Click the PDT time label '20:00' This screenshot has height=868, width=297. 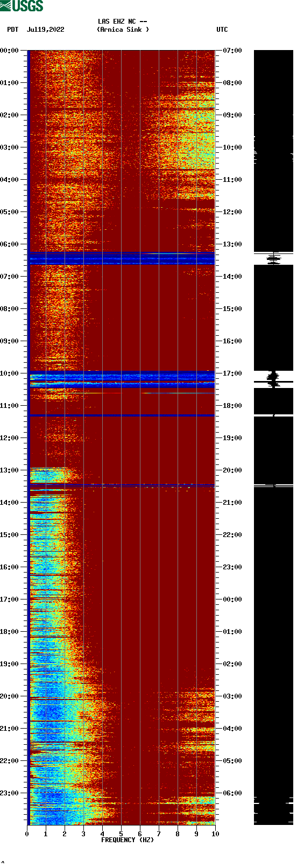[9, 696]
